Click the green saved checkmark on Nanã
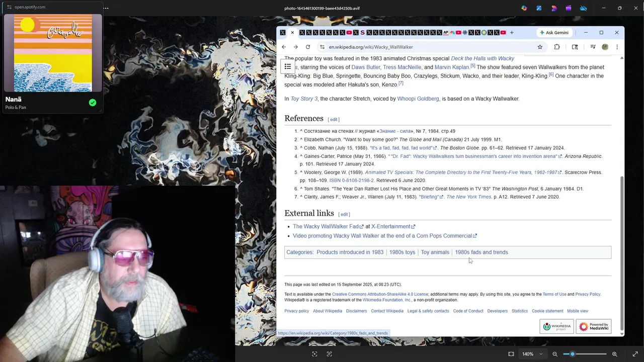Image resolution: width=644 pixels, height=362 pixels. click(93, 103)
